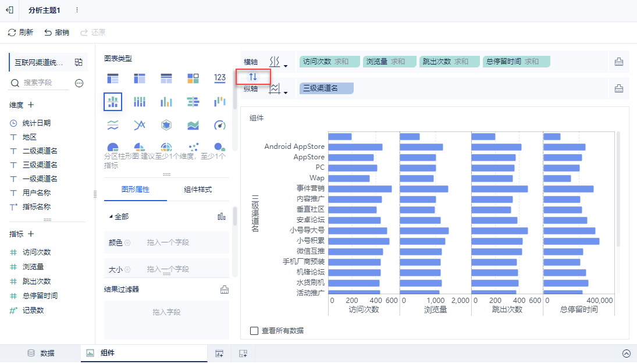
Task: Click the 撤销 undo button
Action: pyautogui.click(x=56, y=33)
